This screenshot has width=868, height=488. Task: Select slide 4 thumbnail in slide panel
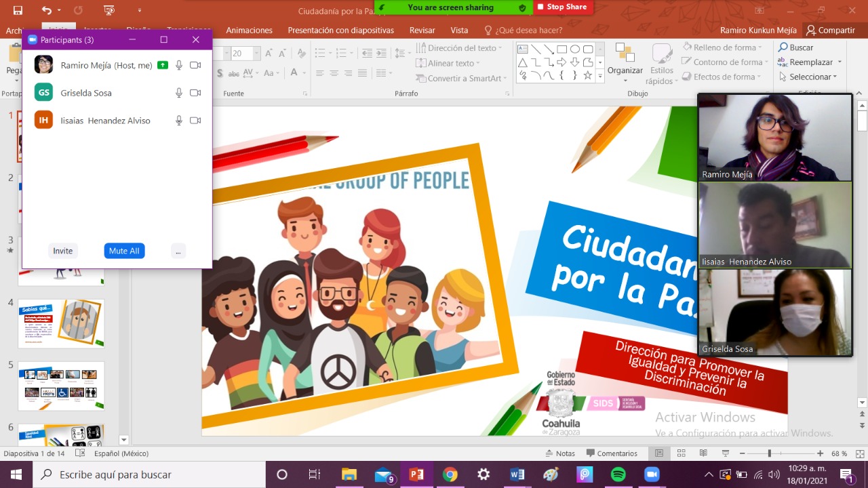pos(61,323)
